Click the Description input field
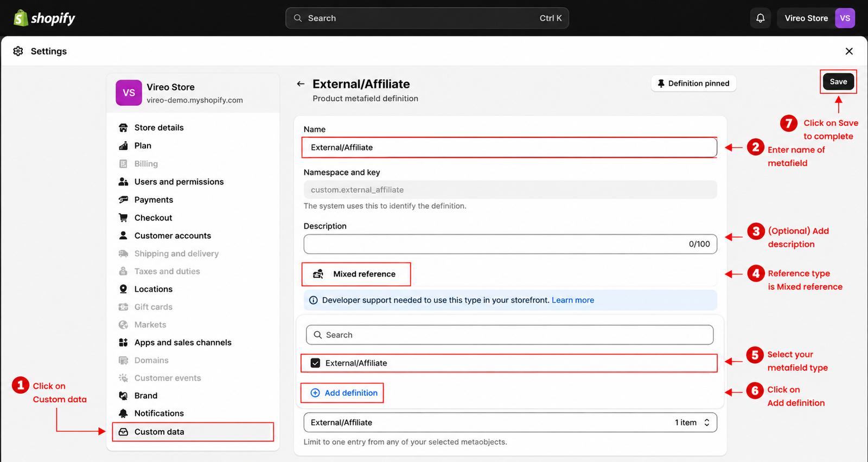 pos(510,244)
